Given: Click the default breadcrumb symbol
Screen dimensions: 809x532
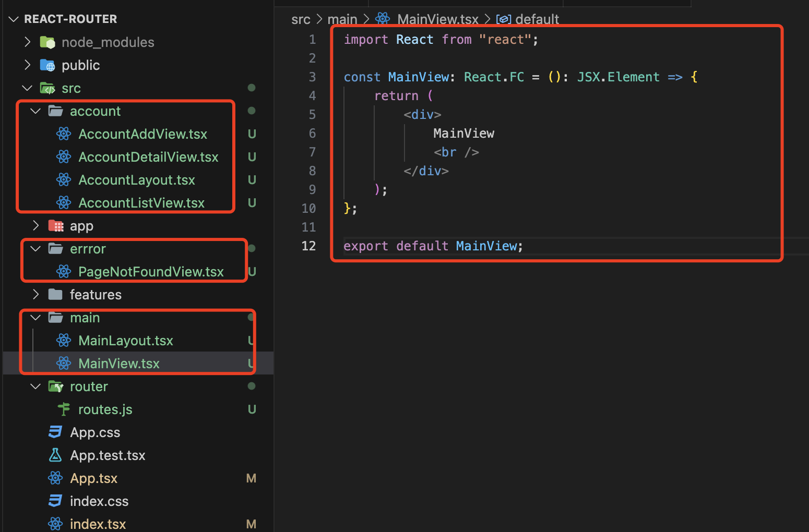Looking at the screenshot, I should pyautogui.click(x=537, y=20).
